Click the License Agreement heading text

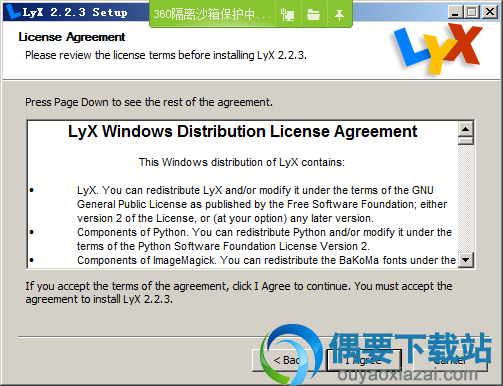72,37
